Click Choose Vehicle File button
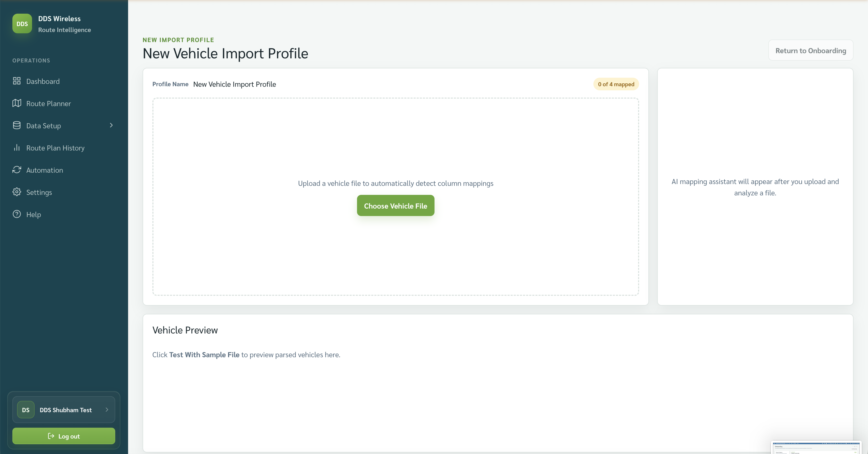Image resolution: width=868 pixels, height=454 pixels. (x=396, y=206)
